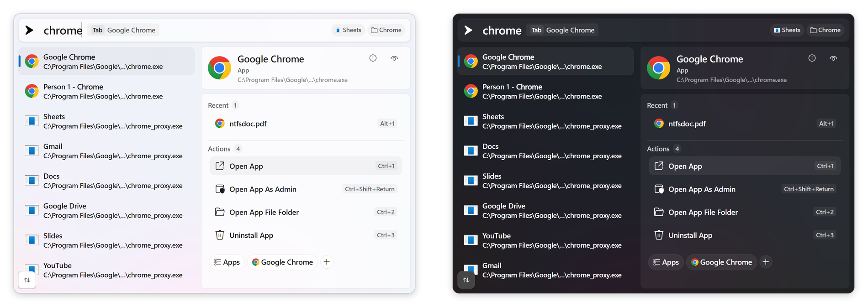Select YouTube result in light list
The width and height of the screenshot is (868, 307).
106,270
